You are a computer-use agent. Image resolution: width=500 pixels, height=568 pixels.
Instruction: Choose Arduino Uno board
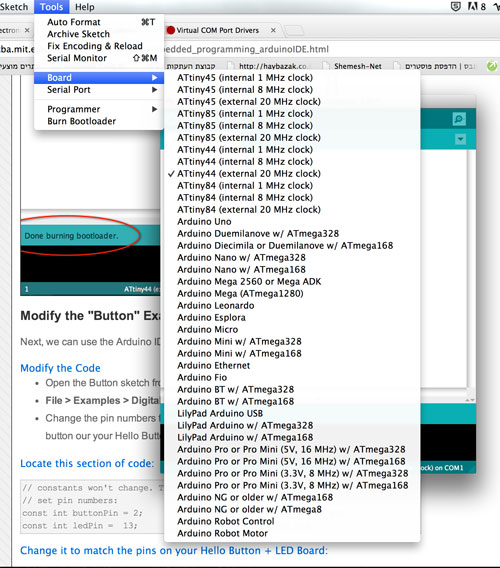(292, 221)
